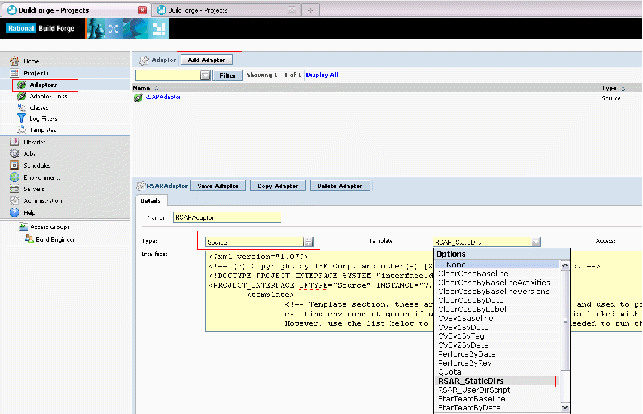The height and width of the screenshot is (414, 643).
Task: Click in the adaptor Name input field
Action: (x=227, y=217)
